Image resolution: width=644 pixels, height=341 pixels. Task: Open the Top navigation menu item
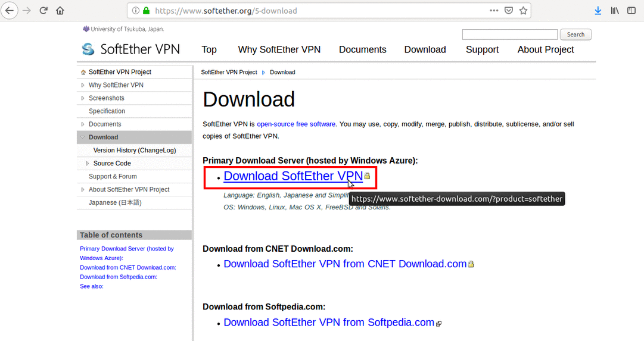[209, 49]
